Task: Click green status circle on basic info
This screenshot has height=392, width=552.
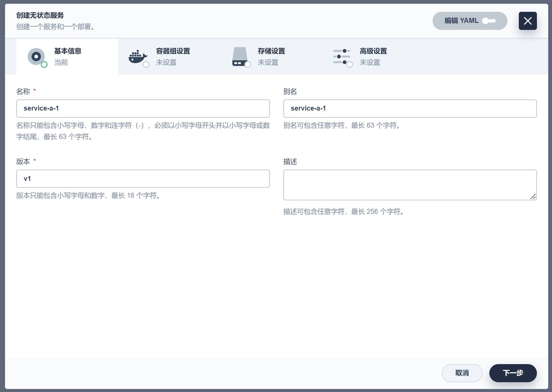Action: point(44,65)
